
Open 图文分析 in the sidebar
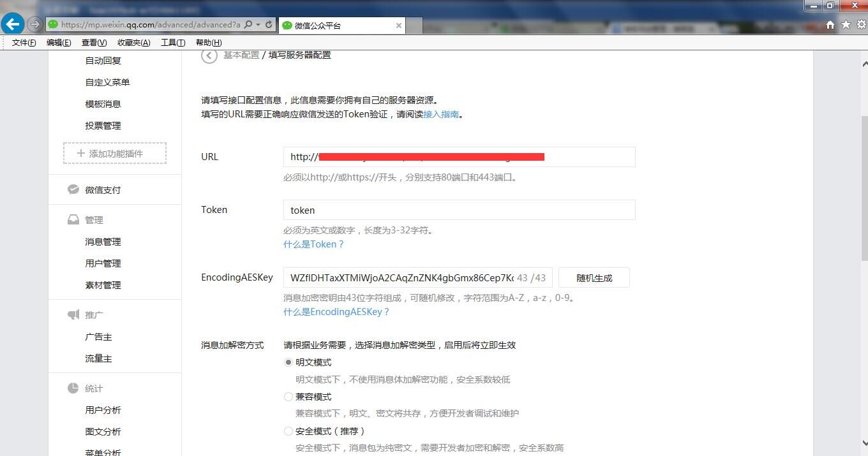pos(103,432)
